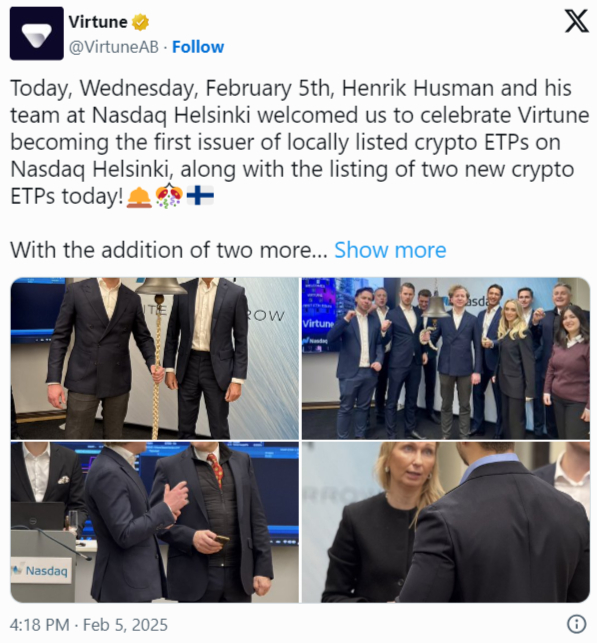Open the Nasdaq podium photo
The height and width of the screenshot is (643, 597).
coord(155,522)
